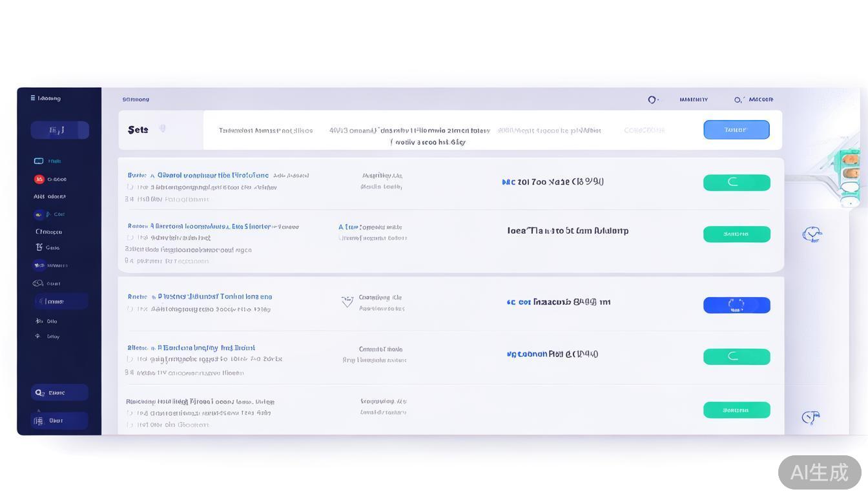
Task: Tick the checkbox under the fourth row title
Action: (130, 359)
